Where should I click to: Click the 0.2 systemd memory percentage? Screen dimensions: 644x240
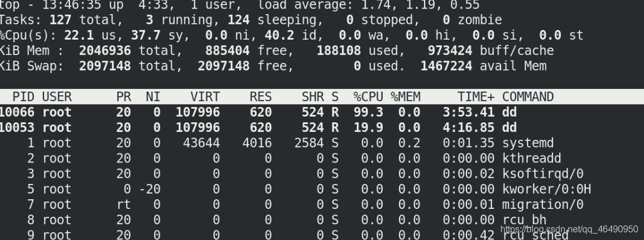(409, 143)
